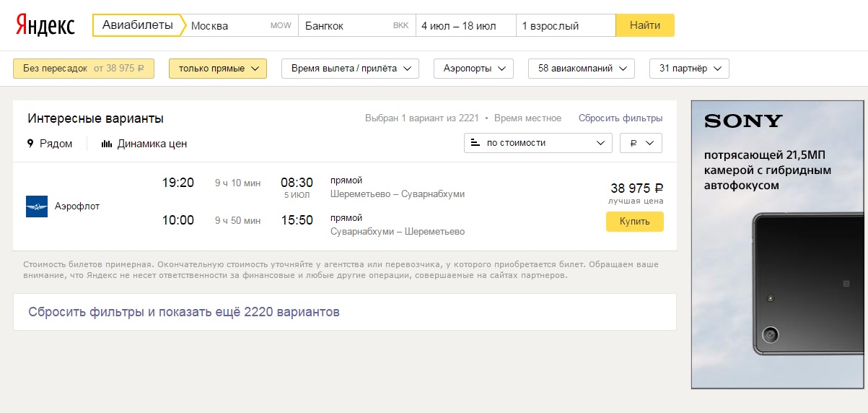The width and height of the screenshot is (868, 413).
Task: Click the location pin icon next to Рядом
Action: point(30,144)
